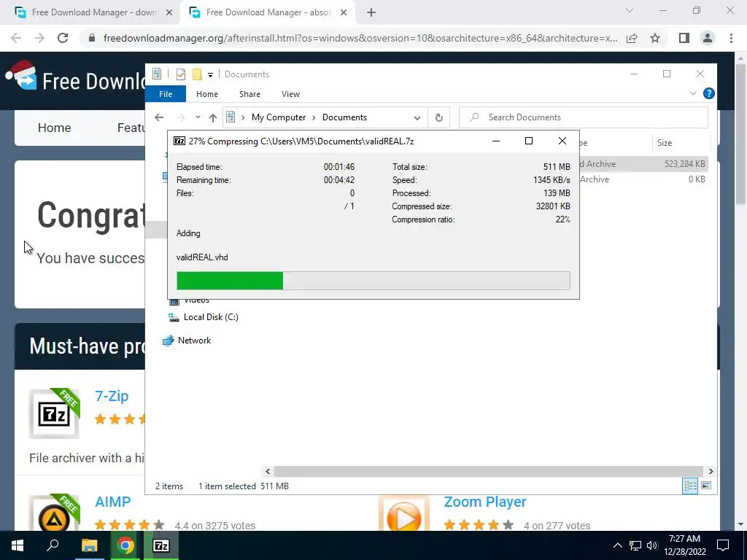Go back in File Explorer

(159, 117)
